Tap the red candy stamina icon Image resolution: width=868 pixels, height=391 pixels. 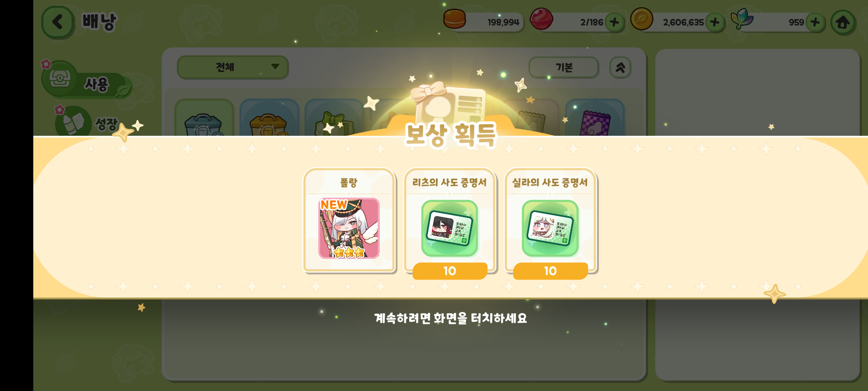pos(541,19)
